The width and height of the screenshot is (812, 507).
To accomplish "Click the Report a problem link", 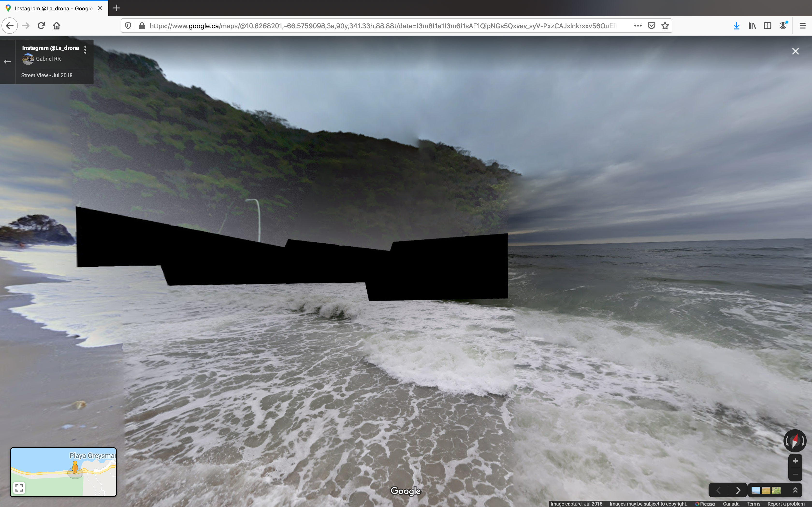I will pos(786,504).
